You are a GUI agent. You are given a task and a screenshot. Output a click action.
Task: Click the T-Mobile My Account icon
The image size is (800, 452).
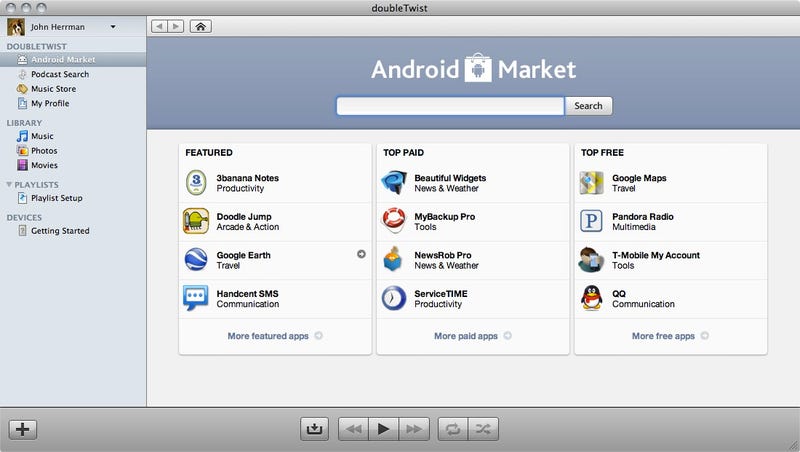click(x=591, y=259)
